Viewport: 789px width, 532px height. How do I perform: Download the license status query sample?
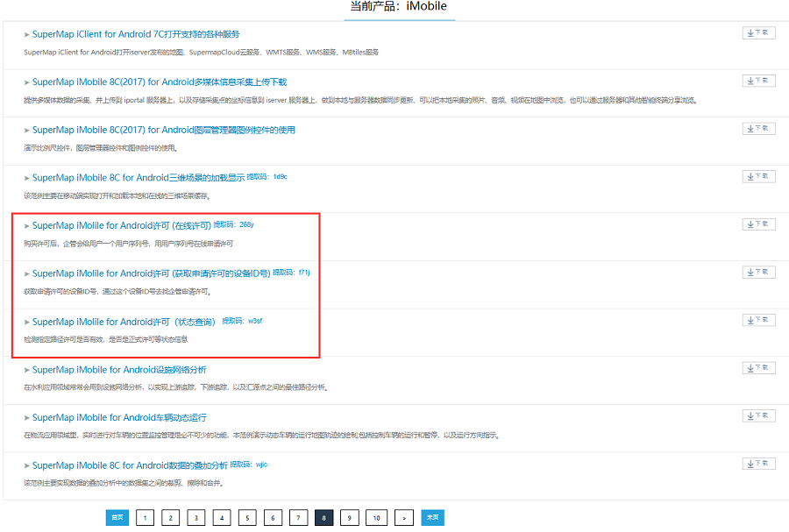(x=758, y=320)
